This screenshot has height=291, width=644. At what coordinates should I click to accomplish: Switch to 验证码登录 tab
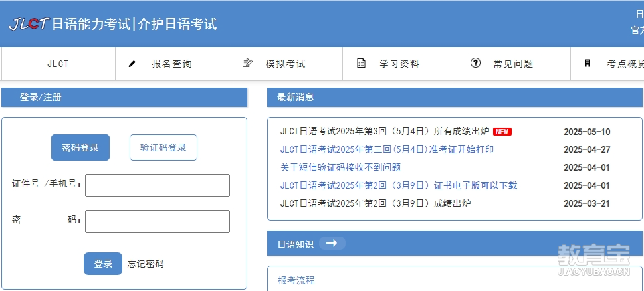pyautogui.click(x=163, y=147)
